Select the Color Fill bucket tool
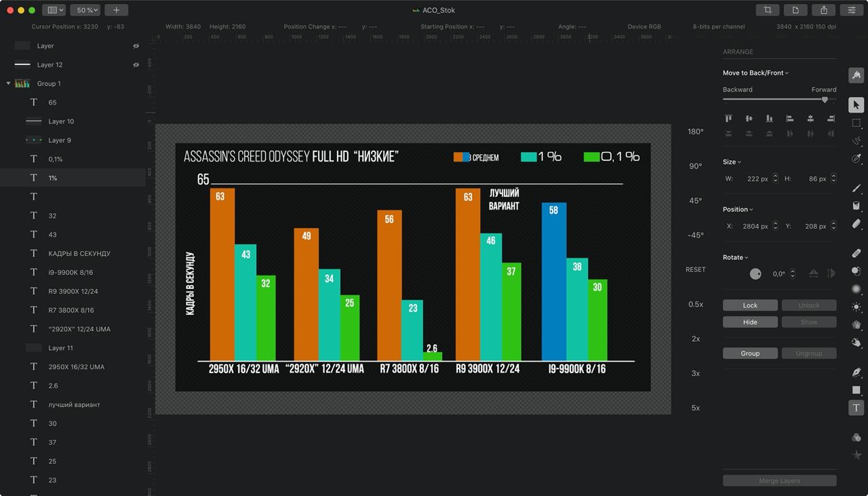Viewport: 868px width, 496px height. click(856, 206)
